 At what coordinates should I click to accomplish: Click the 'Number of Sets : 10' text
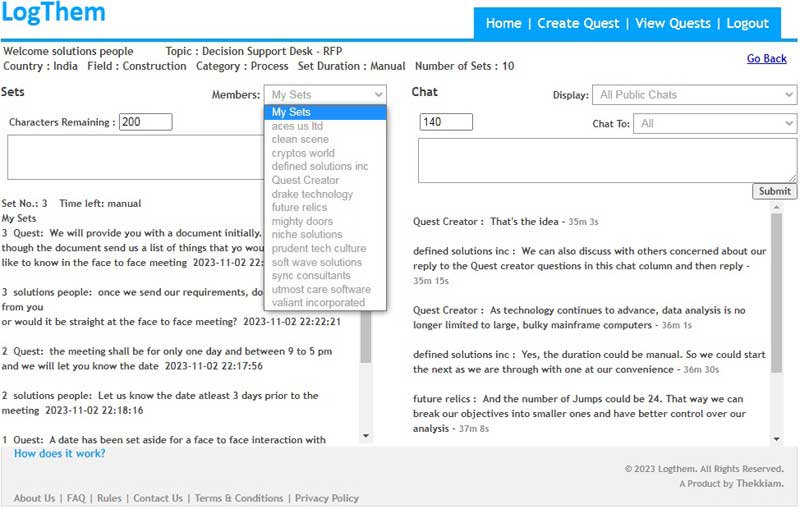click(x=464, y=66)
